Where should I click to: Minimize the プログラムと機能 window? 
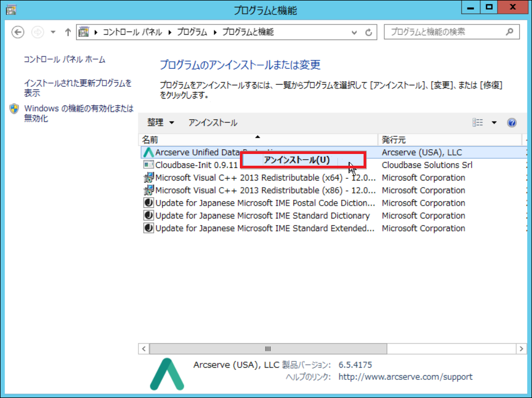point(471,7)
